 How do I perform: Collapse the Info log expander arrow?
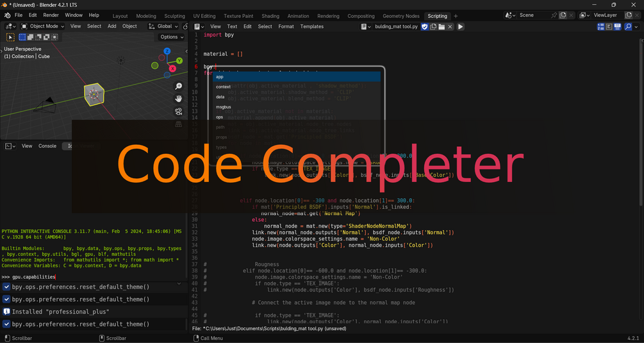pyautogui.click(x=179, y=284)
